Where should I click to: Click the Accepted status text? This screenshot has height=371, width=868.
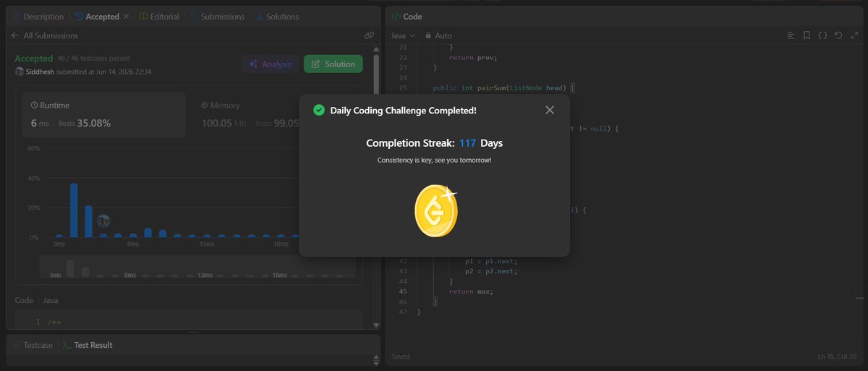click(x=34, y=59)
